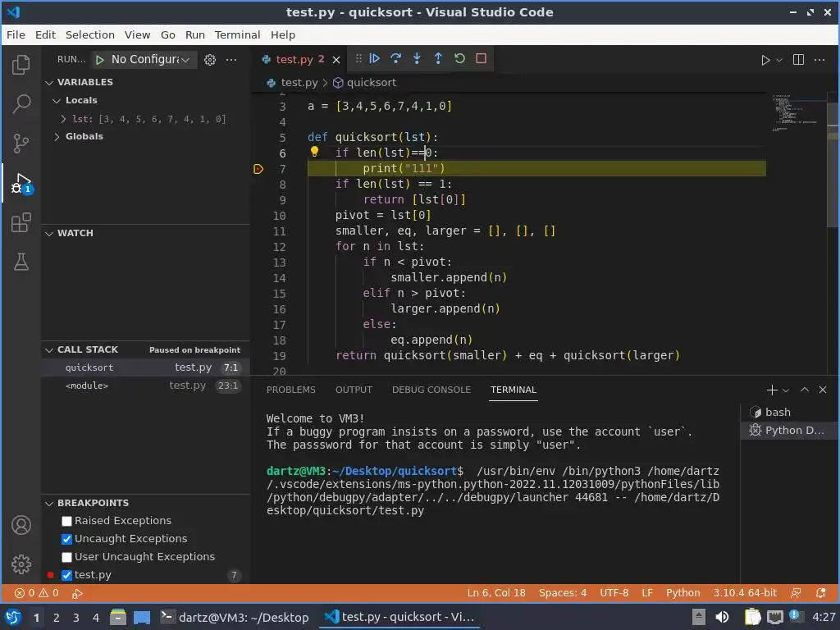Open the No Configurations dropdown

pyautogui.click(x=150, y=59)
